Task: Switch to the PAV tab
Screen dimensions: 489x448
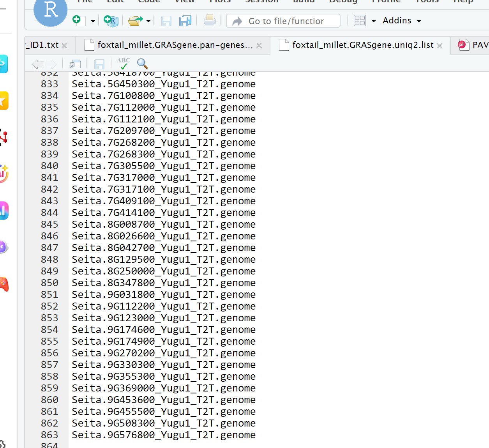Action: (x=473, y=45)
